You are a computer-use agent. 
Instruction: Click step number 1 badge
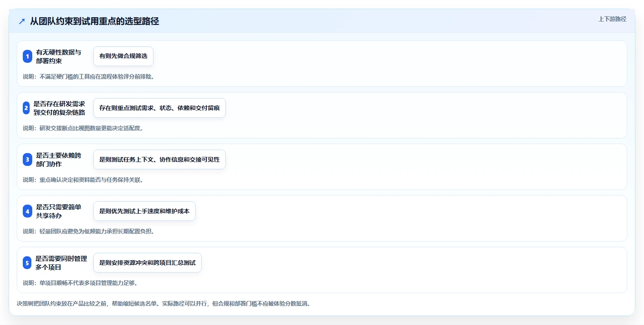(x=28, y=56)
